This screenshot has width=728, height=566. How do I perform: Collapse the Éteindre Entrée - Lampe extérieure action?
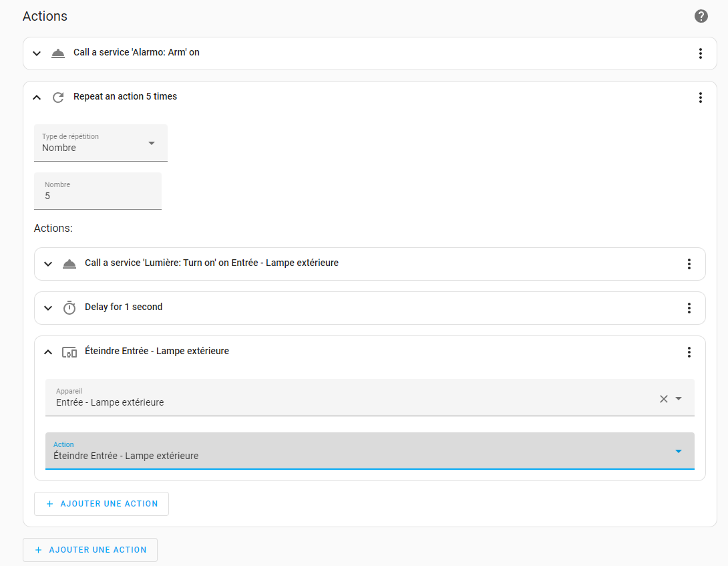[x=48, y=352]
